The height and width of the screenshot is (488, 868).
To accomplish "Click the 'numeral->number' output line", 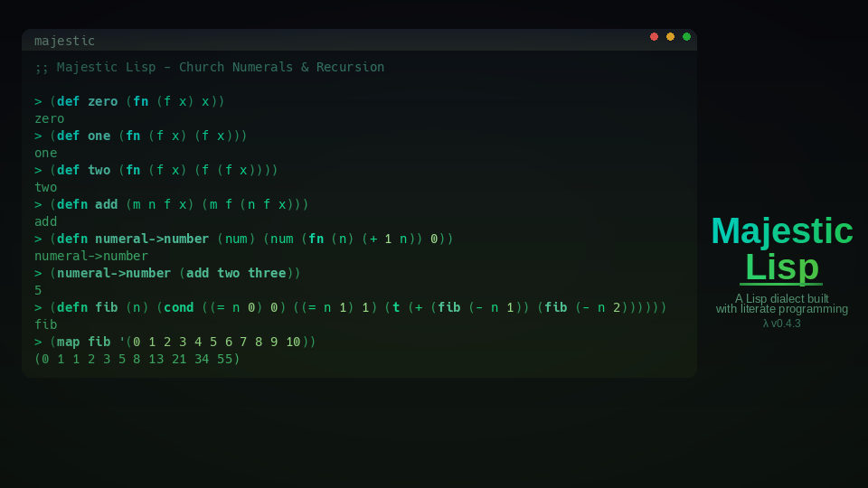I will 91,256.
